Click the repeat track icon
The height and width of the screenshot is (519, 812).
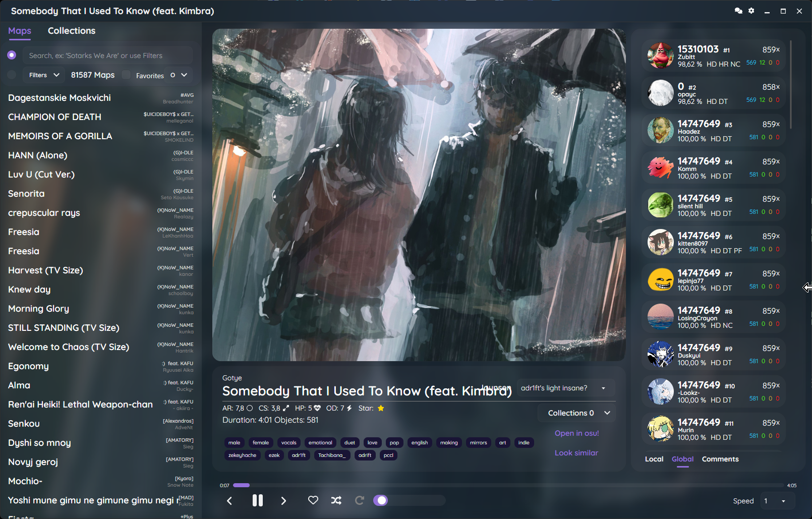pyautogui.click(x=360, y=500)
